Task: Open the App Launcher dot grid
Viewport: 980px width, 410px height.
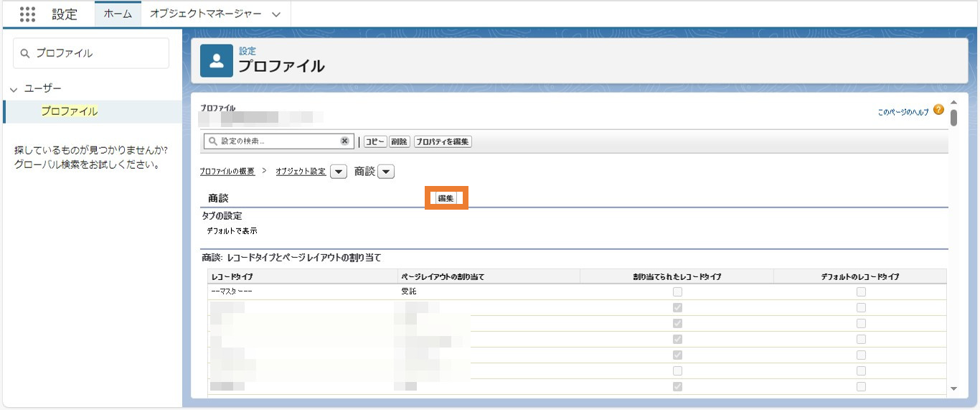Action: click(27, 14)
